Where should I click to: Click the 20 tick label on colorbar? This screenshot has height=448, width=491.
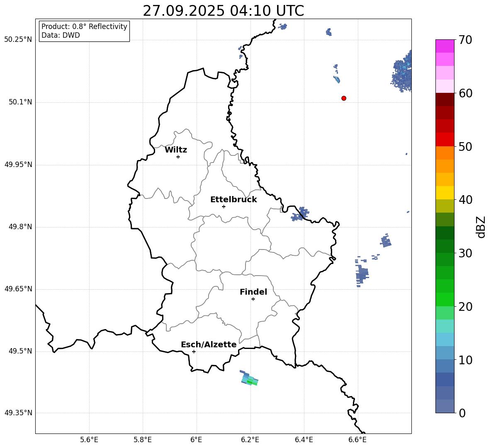[x=465, y=307]
